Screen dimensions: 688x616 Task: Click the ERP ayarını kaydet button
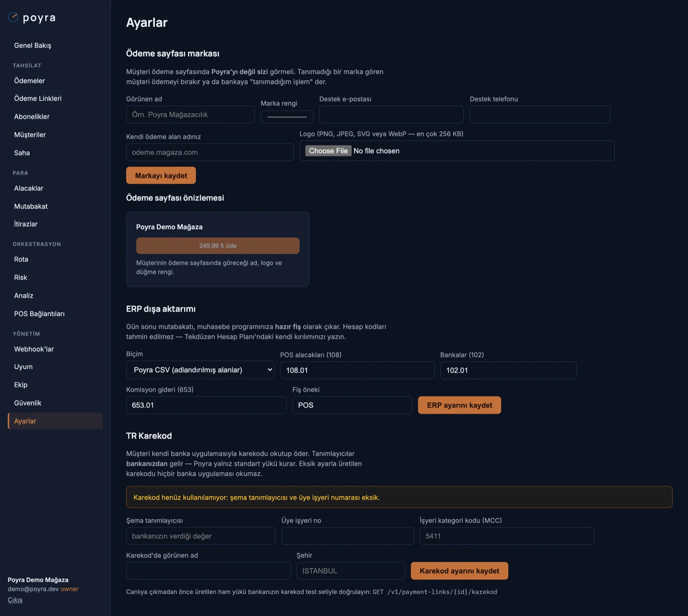click(x=459, y=405)
